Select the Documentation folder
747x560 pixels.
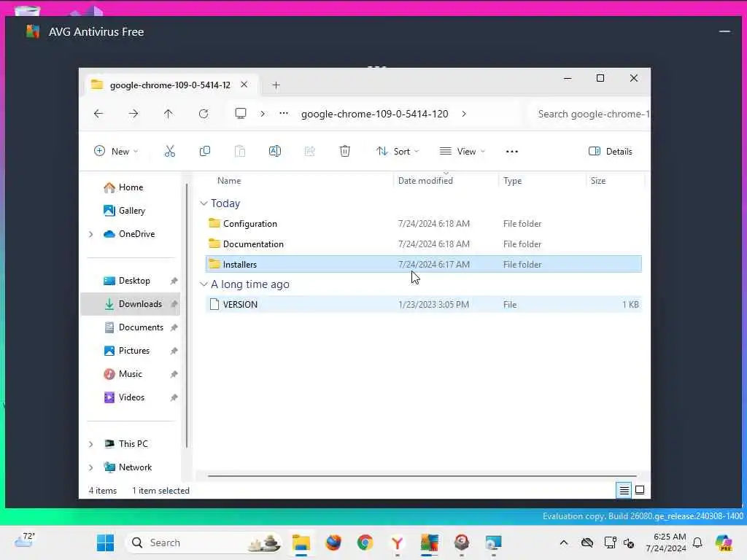[x=424, y=244]
